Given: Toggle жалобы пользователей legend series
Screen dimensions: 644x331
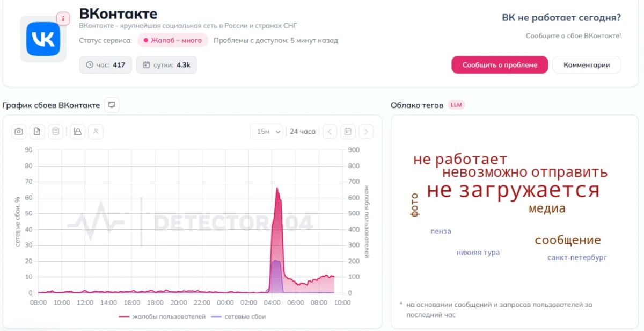Looking at the screenshot, I should [x=162, y=316].
